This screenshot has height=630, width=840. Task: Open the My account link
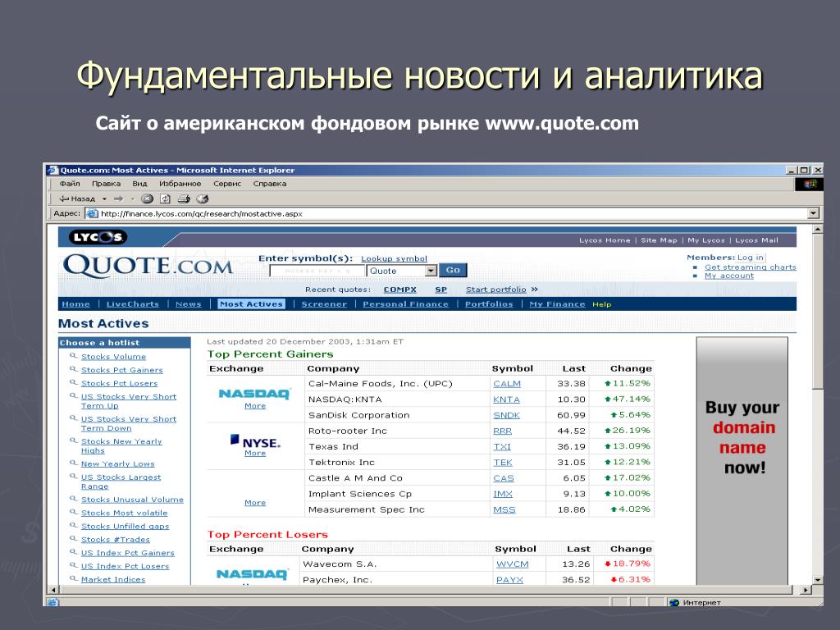729,276
